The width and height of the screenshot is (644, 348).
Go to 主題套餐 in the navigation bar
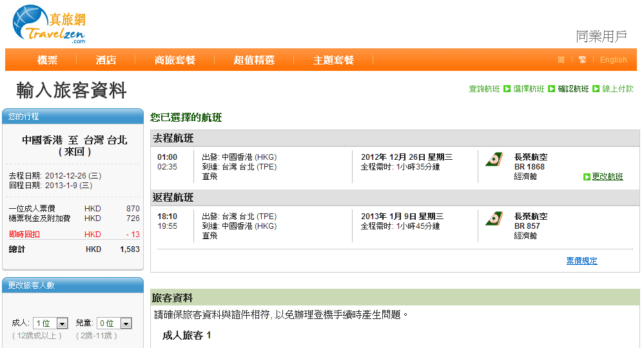(x=333, y=60)
